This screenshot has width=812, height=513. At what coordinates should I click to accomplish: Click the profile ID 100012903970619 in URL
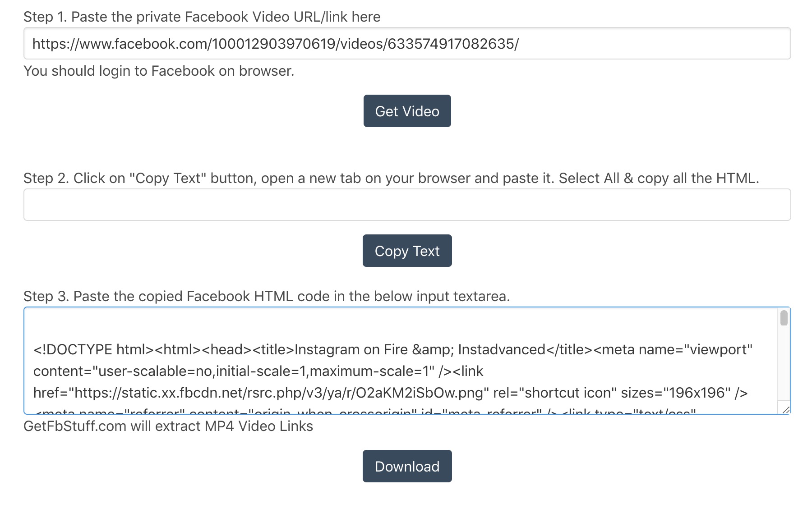[x=274, y=44]
